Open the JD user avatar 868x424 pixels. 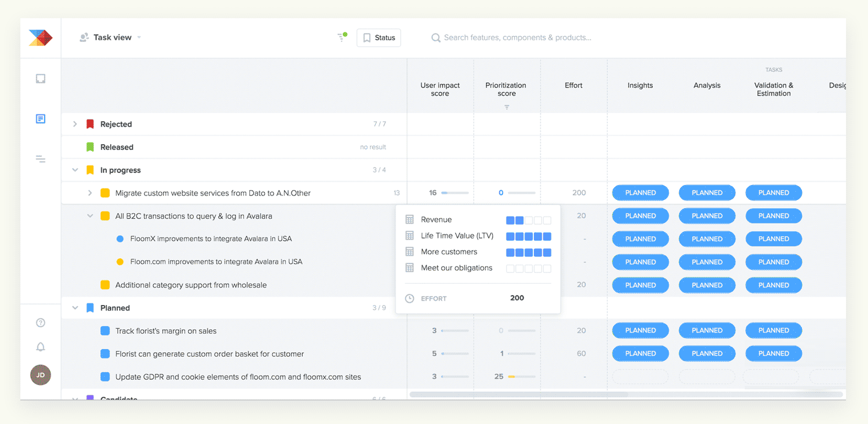click(x=41, y=375)
